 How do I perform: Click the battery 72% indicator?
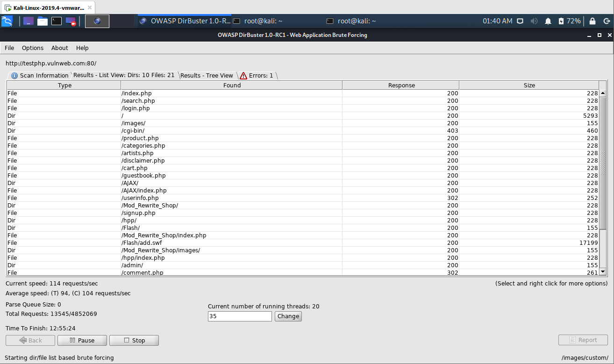click(569, 21)
